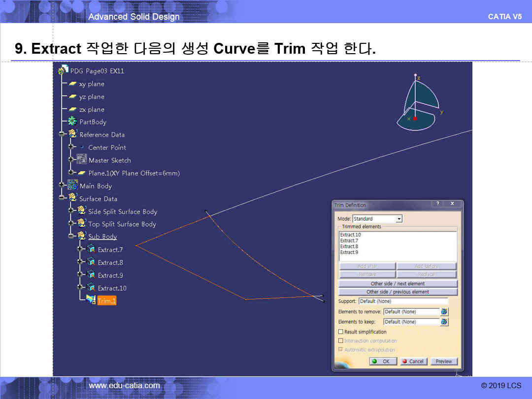
Task: Click the Support input field
Action: (x=403, y=301)
